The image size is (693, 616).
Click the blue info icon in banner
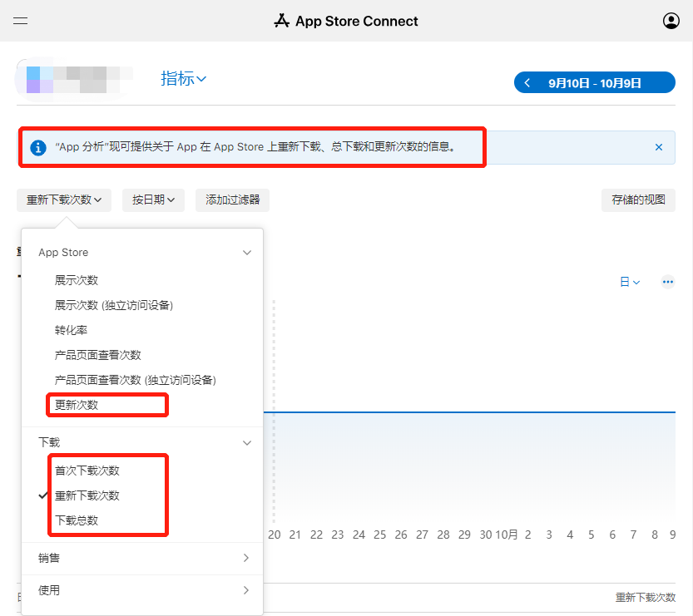[38, 147]
